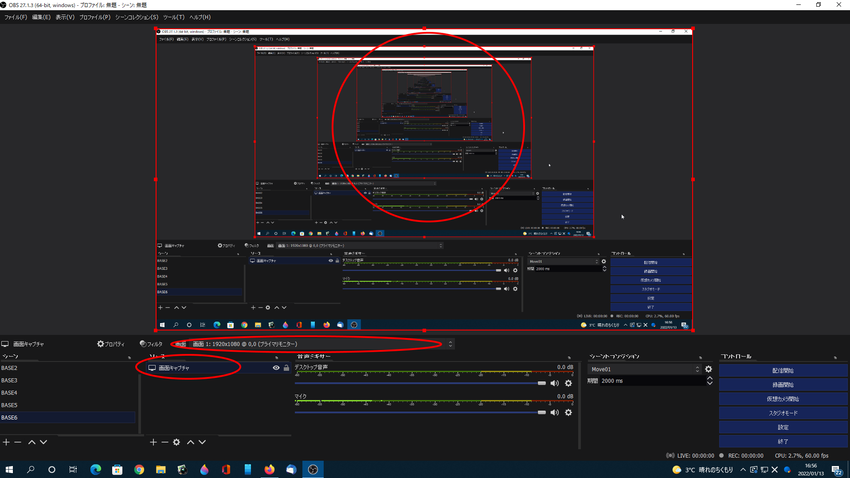Open the display selection dropdown 画面 1: 1920x1080
The width and height of the screenshot is (850, 478).
(x=322, y=344)
